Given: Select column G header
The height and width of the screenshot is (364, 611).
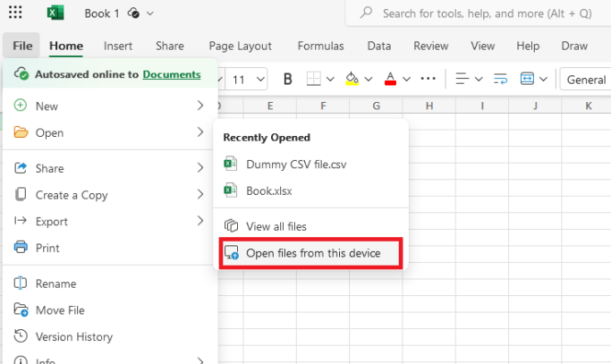Looking at the screenshot, I should 376,106.
